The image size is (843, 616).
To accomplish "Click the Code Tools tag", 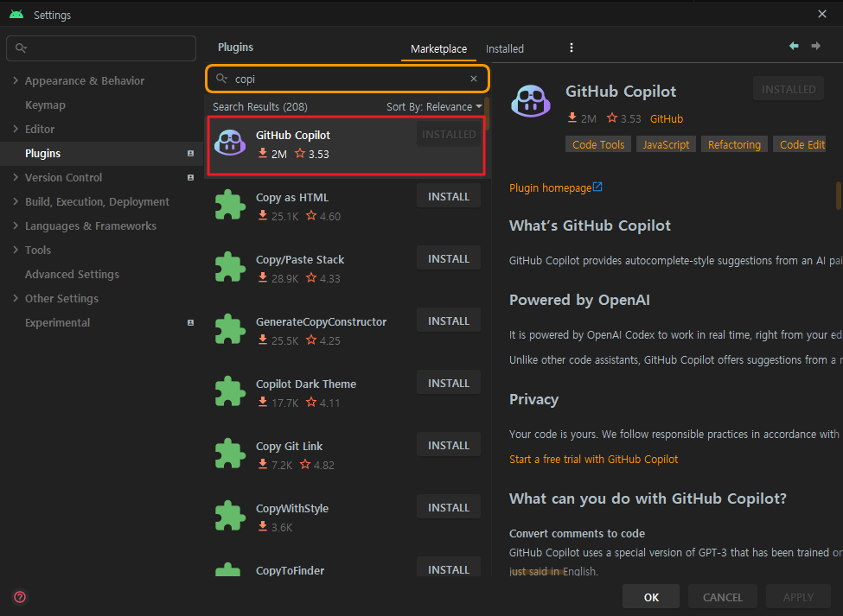I will pos(597,144).
